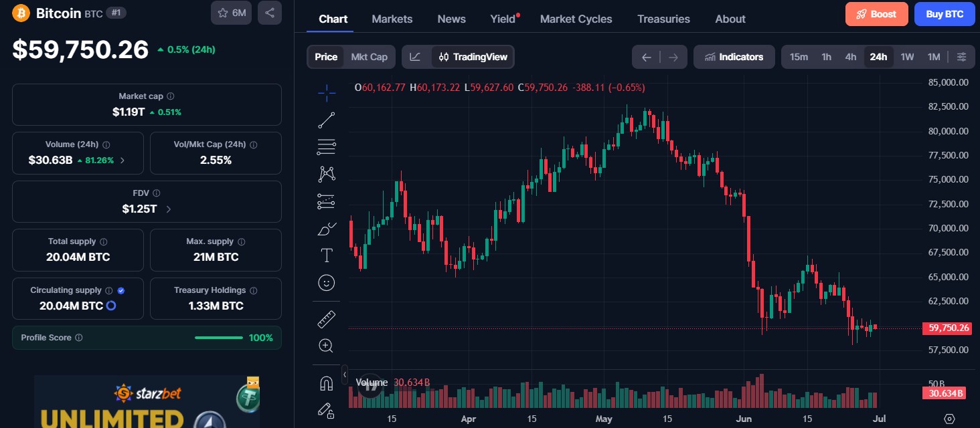Open the Market Cycles tab
This screenshot has width=980, height=428.
[576, 19]
